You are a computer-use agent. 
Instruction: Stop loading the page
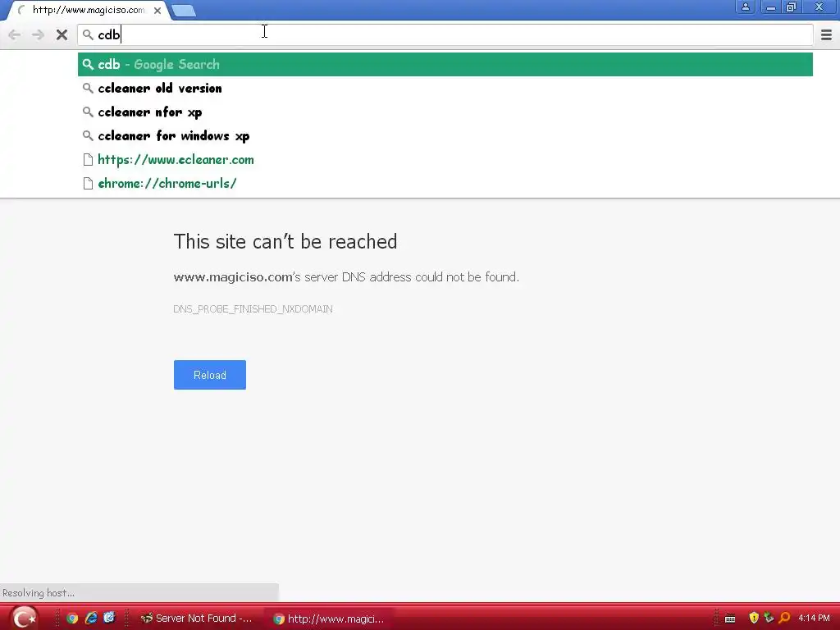click(x=62, y=35)
